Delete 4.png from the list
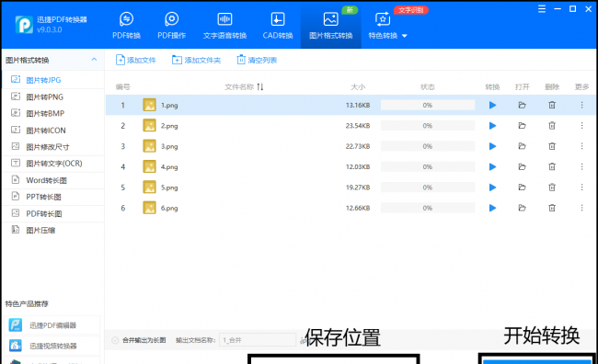Image resolution: width=598 pixels, height=364 pixels. tap(552, 166)
